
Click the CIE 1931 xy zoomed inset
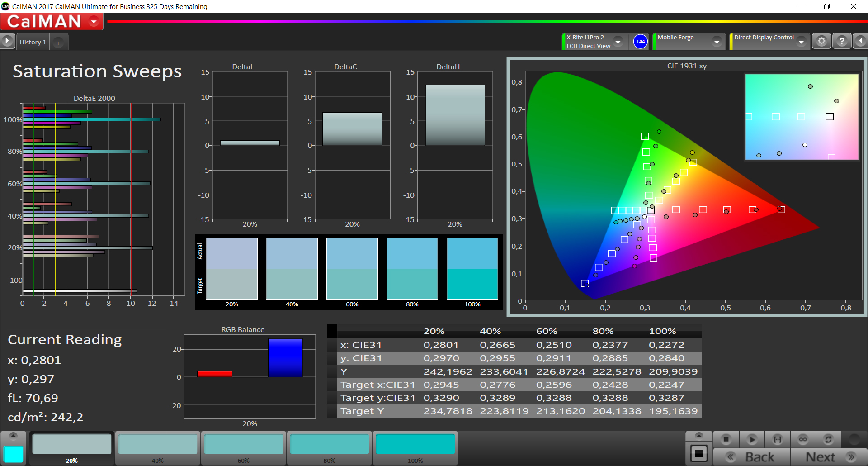point(802,117)
